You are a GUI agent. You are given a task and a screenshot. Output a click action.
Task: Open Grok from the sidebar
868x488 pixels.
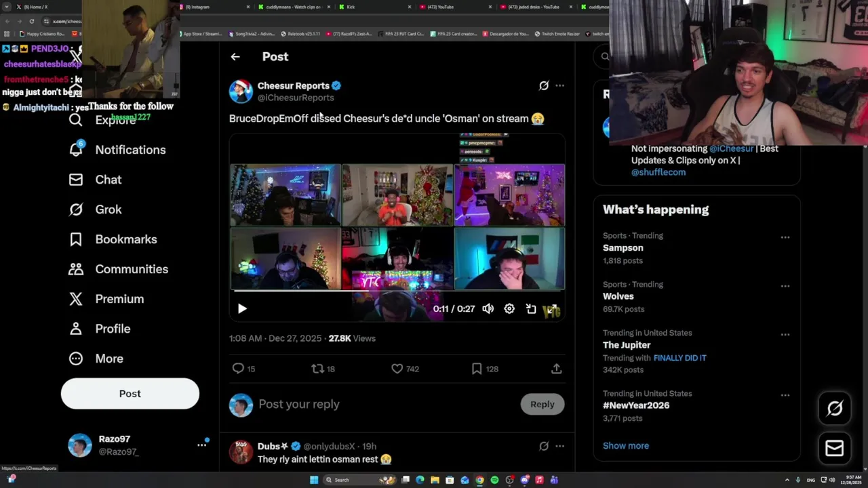95,209
